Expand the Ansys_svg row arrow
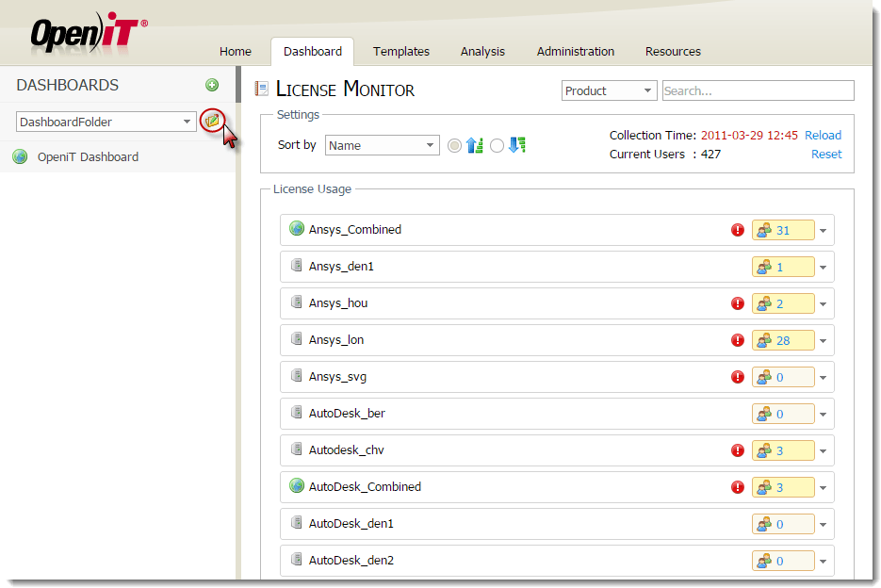The image size is (881, 588). (x=824, y=377)
